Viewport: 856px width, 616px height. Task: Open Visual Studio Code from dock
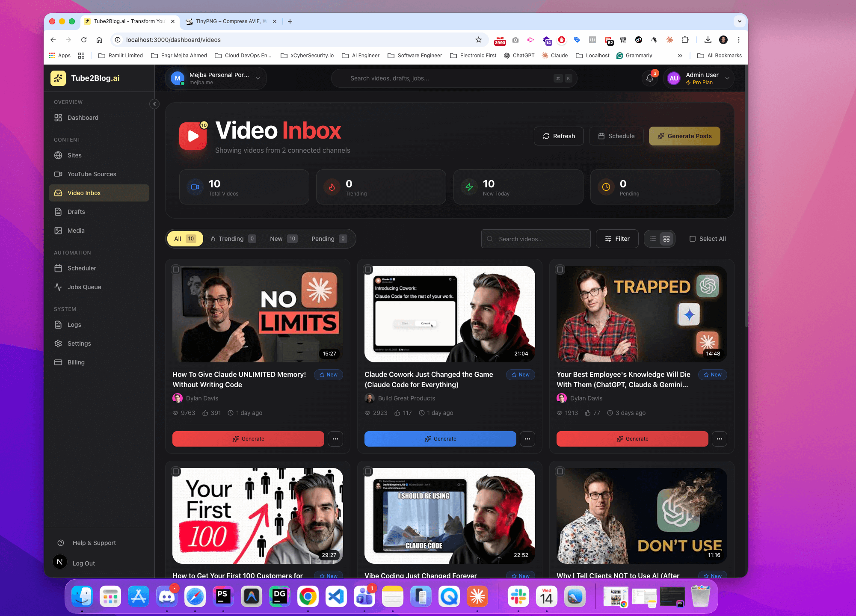[336, 596]
